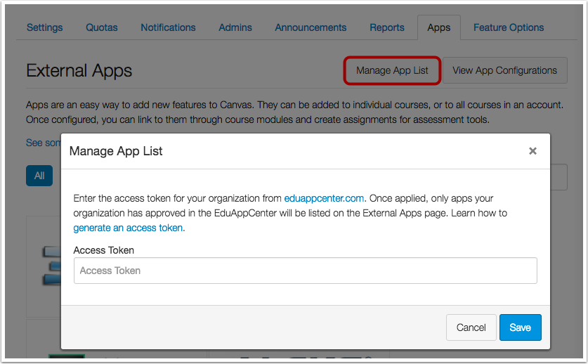This screenshot has width=588, height=364.
Task: Click the Manage App List button
Action: pos(392,70)
